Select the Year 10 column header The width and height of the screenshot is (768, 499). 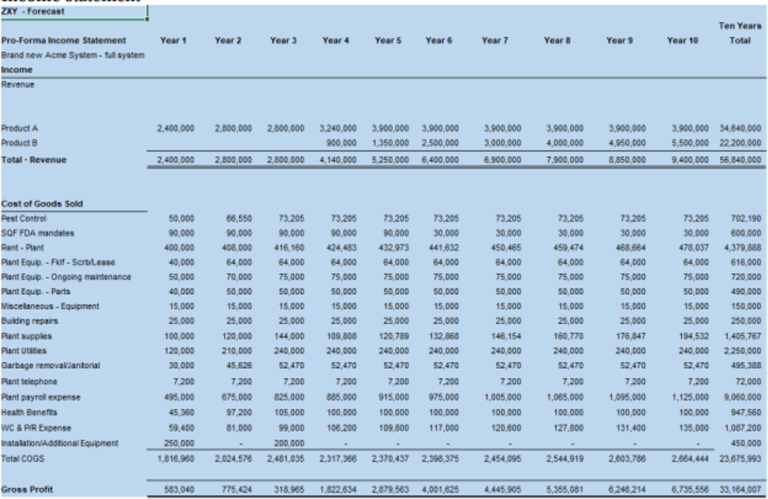(682, 40)
